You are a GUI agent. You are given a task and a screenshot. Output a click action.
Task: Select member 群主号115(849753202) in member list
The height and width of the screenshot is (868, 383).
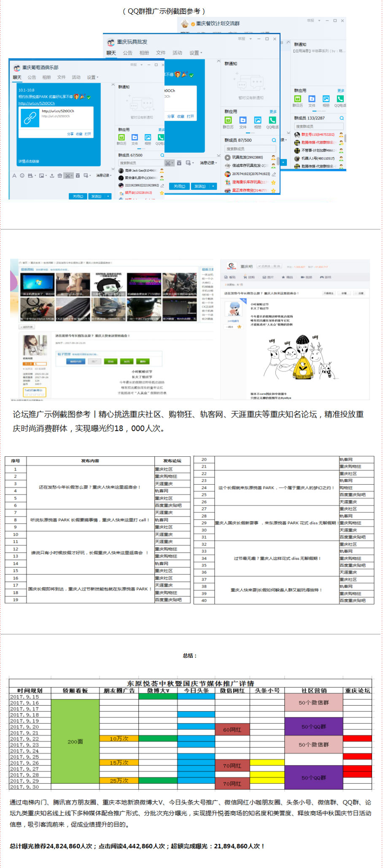319,135
